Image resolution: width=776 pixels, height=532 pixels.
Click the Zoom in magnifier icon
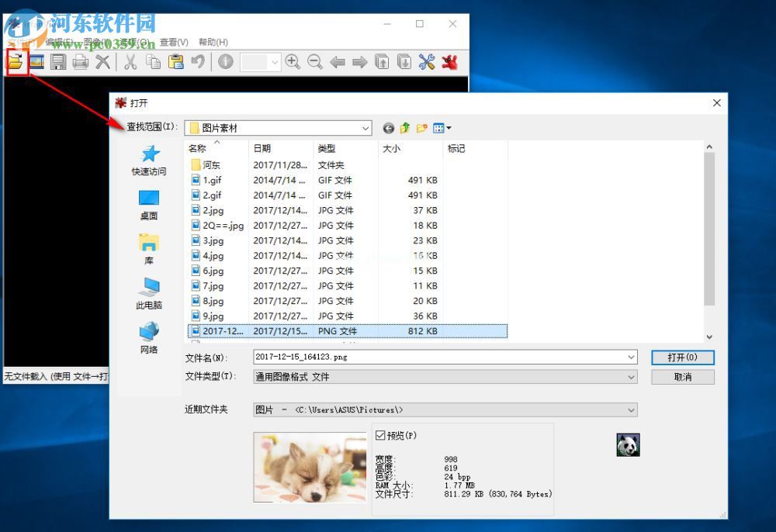tap(293, 62)
